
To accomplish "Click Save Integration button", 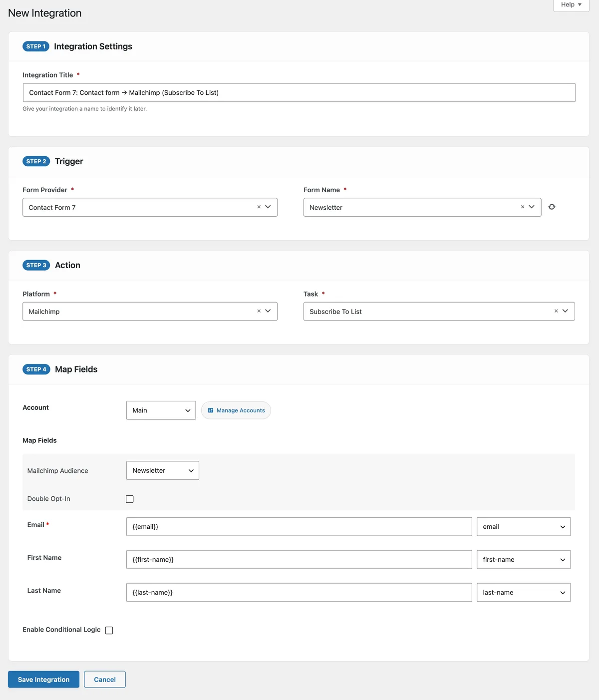I will point(43,680).
